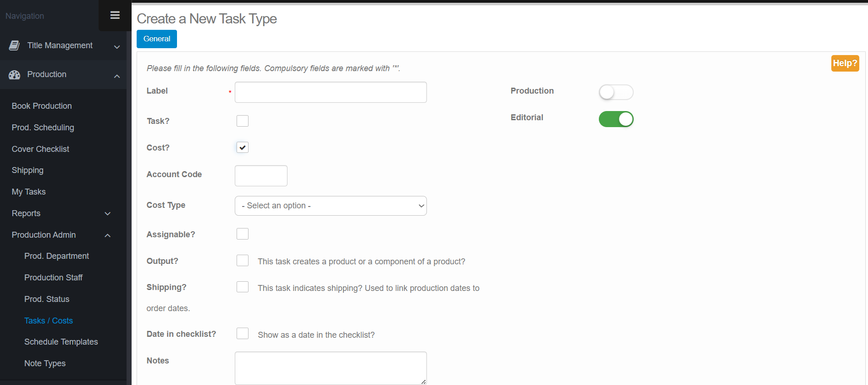Check the Task? checkbox

tap(243, 121)
